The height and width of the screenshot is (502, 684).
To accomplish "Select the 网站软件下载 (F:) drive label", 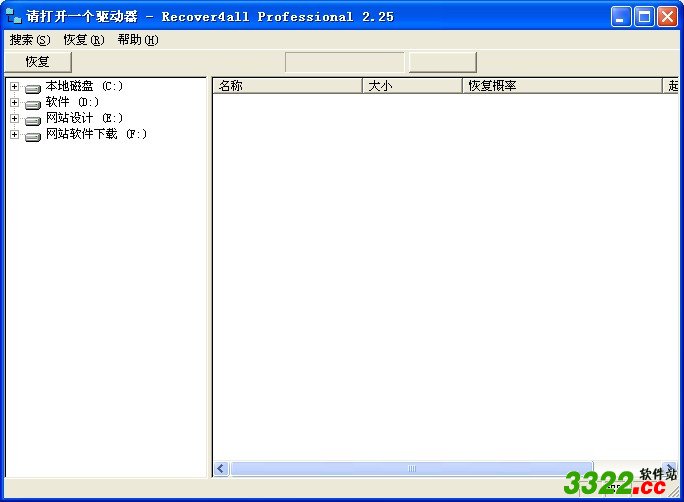I will coord(96,135).
